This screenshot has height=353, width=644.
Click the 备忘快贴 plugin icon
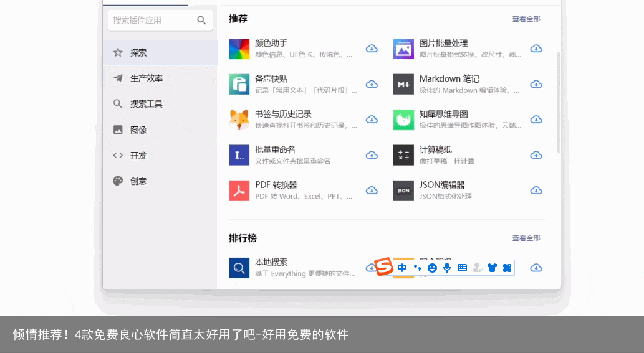[239, 84]
